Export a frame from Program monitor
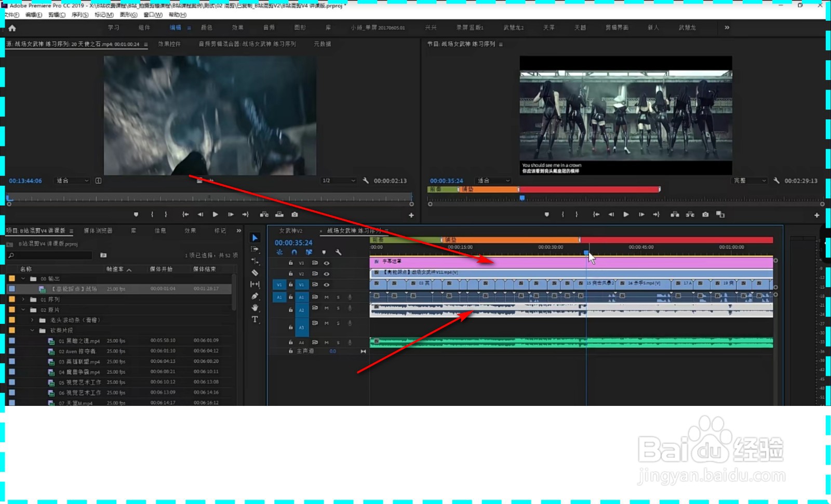The width and height of the screenshot is (831, 504). 705,214
